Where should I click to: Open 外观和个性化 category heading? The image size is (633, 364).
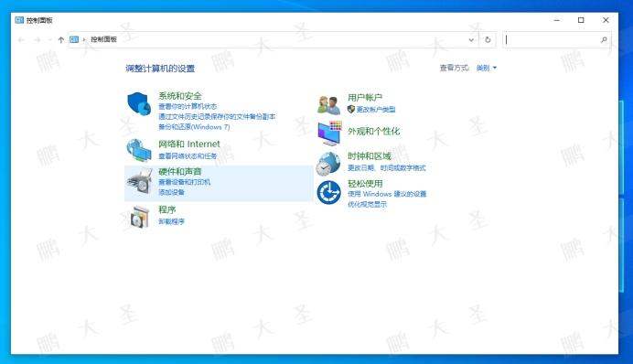(374, 131)
